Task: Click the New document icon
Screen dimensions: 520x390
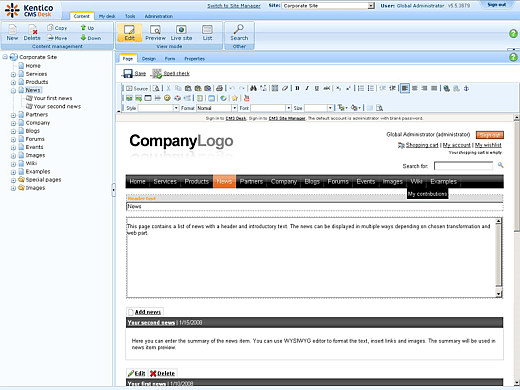Action: click(x=12, y=30)
